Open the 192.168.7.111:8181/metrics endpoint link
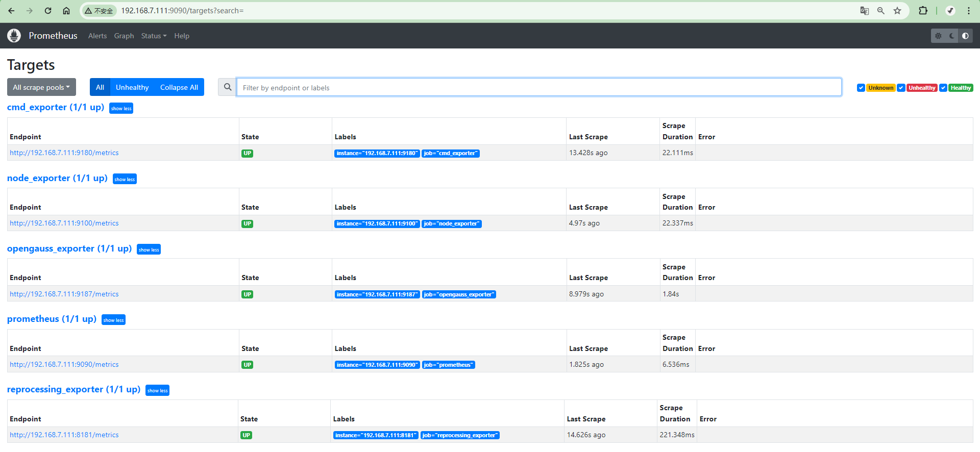Screen dimensions: 980x452 pos(64,435)
